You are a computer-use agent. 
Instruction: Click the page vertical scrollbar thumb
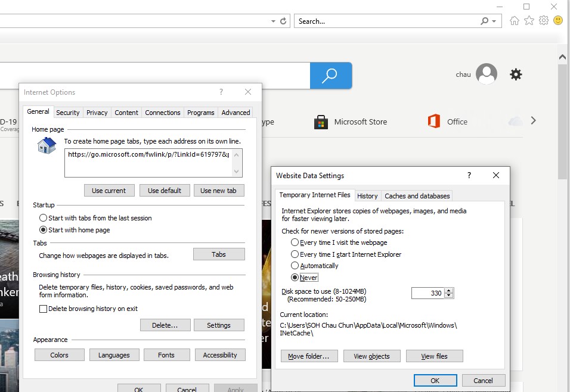562,122
